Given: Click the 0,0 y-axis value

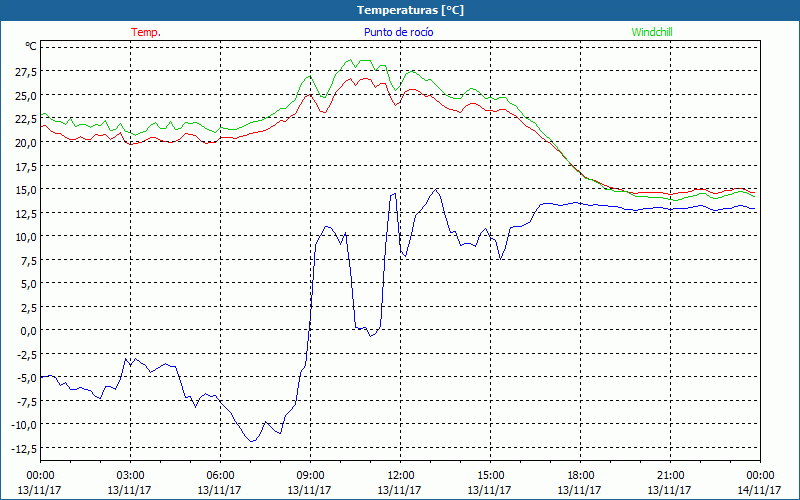Looking at the screenshot, I should [28, 331].
